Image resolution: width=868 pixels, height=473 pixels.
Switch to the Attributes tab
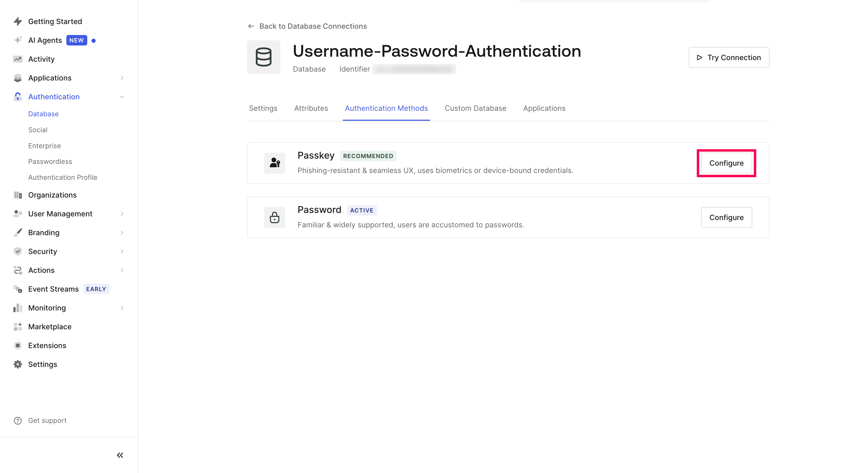[311, 108]
